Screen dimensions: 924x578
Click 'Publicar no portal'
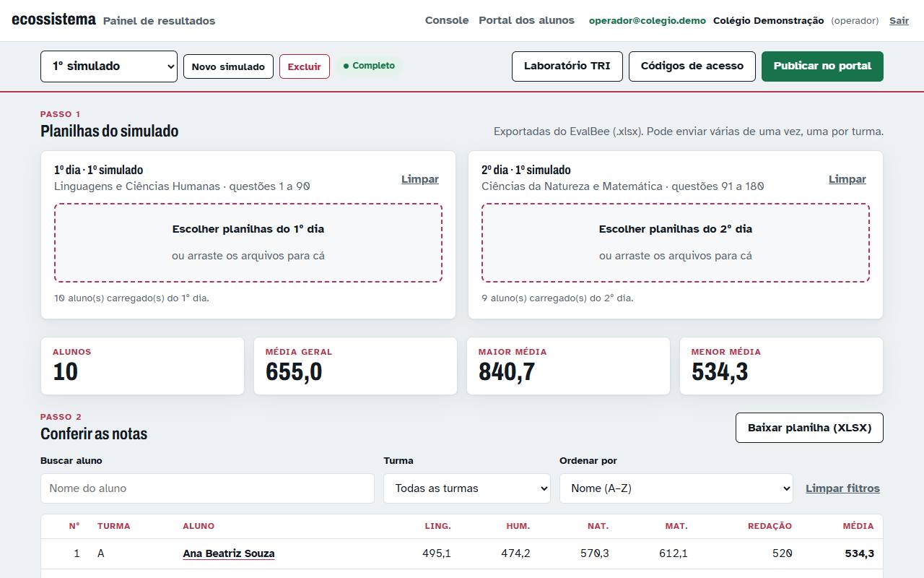coord(822,66)
